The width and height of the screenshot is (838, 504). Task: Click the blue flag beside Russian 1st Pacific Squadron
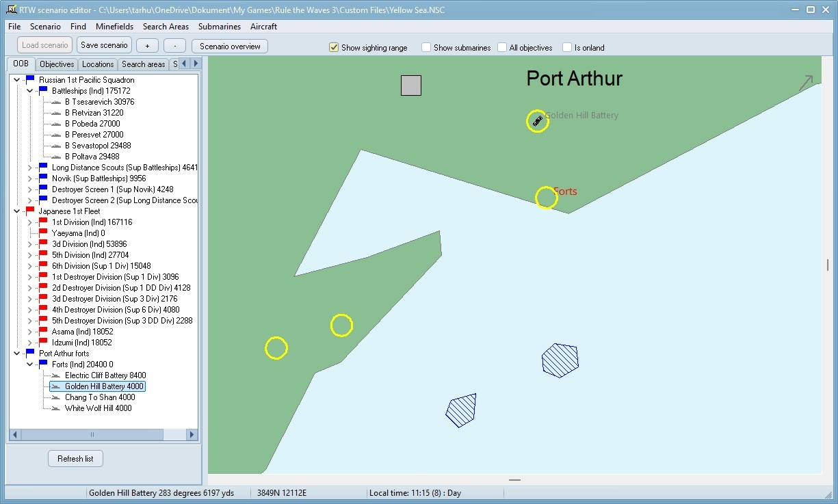click(x=30, y=80)
